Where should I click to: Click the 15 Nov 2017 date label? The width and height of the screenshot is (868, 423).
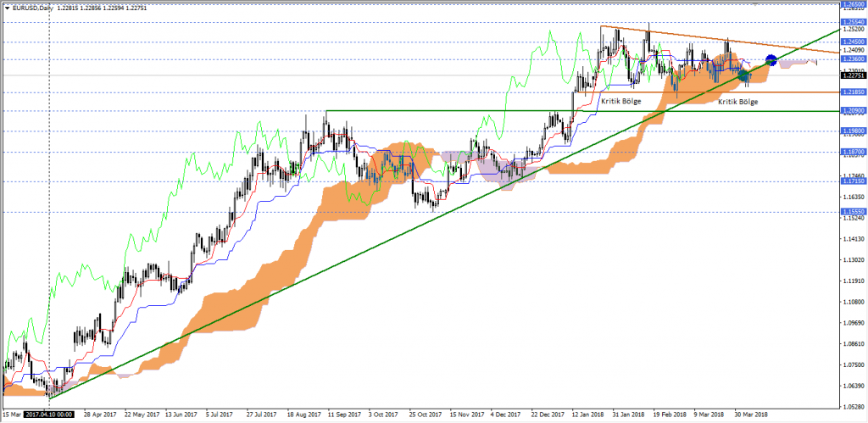[466, 415]
